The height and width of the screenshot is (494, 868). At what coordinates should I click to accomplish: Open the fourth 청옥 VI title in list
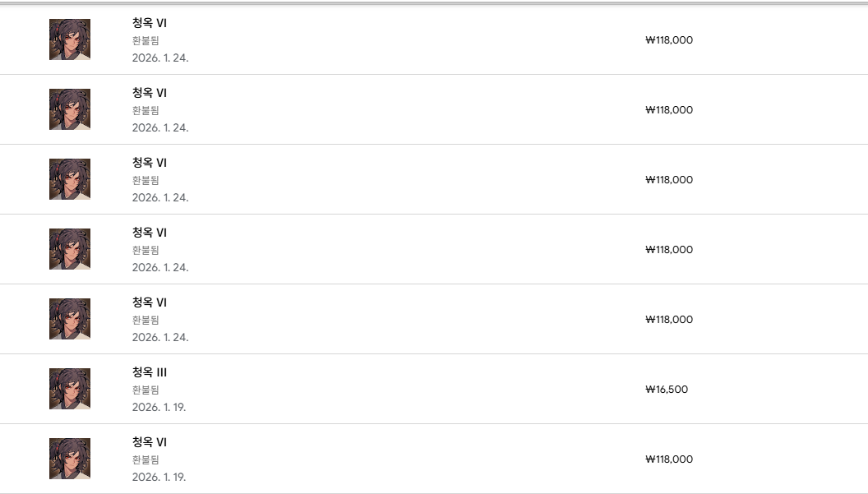tap(150, 233)
